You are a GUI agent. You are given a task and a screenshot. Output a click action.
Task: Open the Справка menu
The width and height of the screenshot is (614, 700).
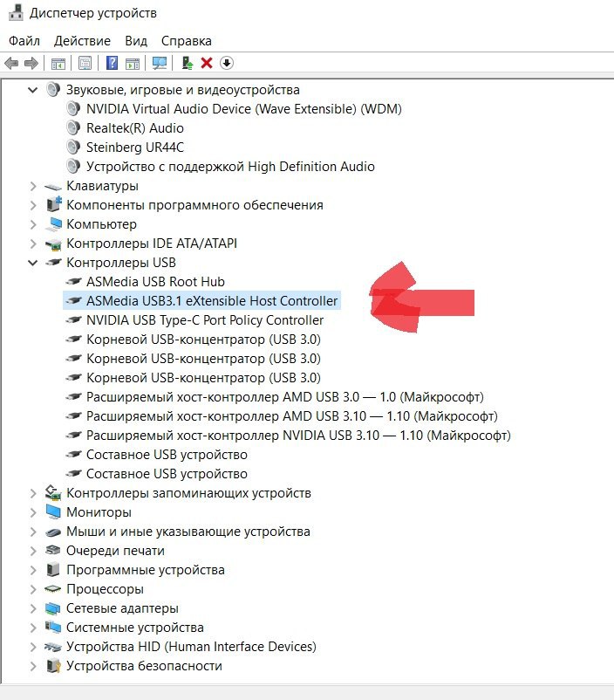click(186, 41)
